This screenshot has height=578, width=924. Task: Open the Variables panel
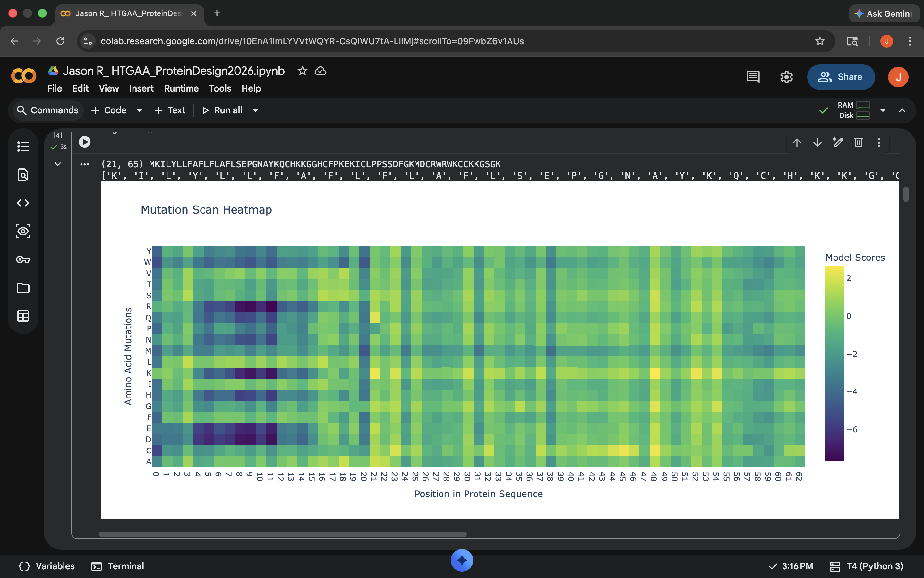tap(47, 566)
